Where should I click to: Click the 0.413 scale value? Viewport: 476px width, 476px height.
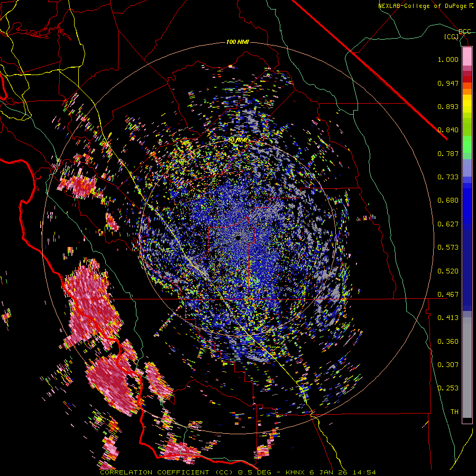pos(448,318)
